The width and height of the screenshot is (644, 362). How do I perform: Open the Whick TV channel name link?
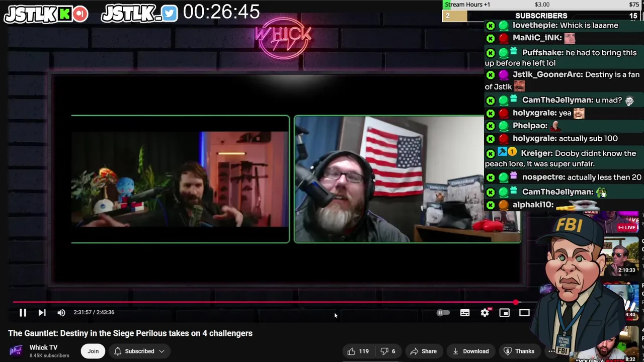tap(43, 347)
